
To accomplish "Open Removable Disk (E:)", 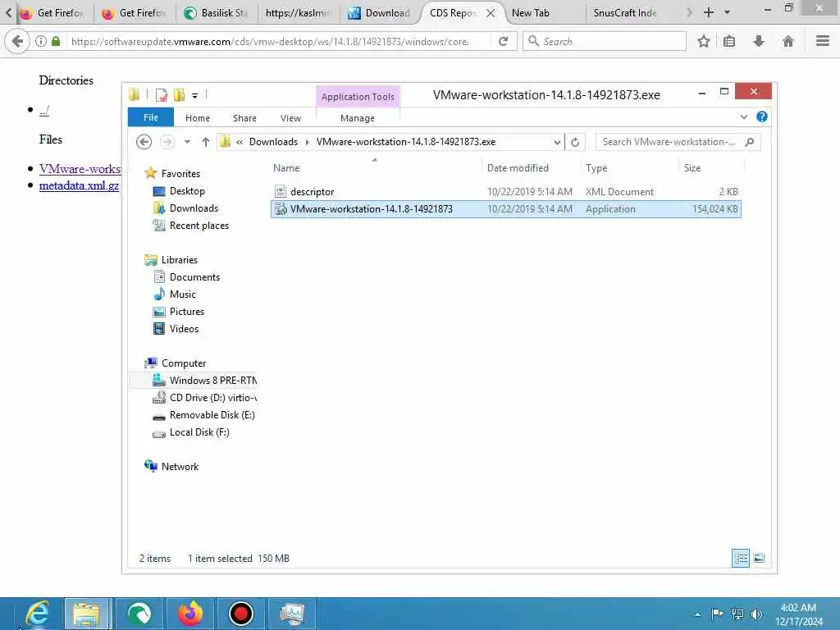I will (212, 414).
